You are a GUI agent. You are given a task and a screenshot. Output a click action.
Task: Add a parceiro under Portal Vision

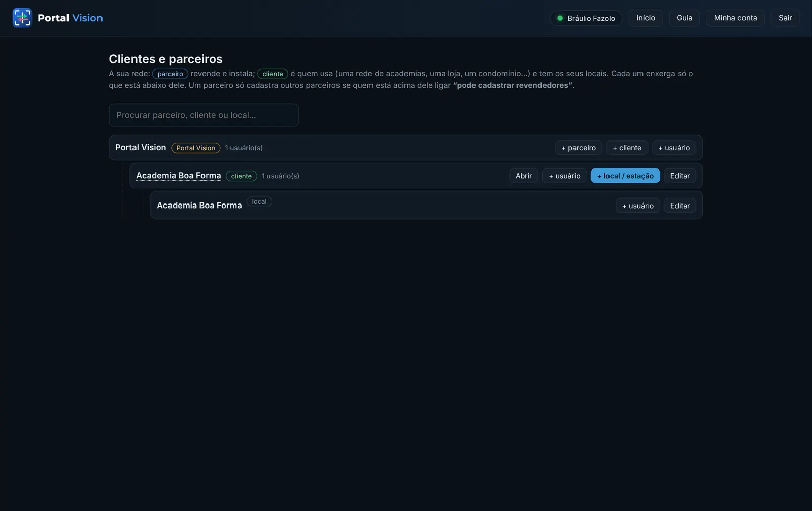pos(579,148)
